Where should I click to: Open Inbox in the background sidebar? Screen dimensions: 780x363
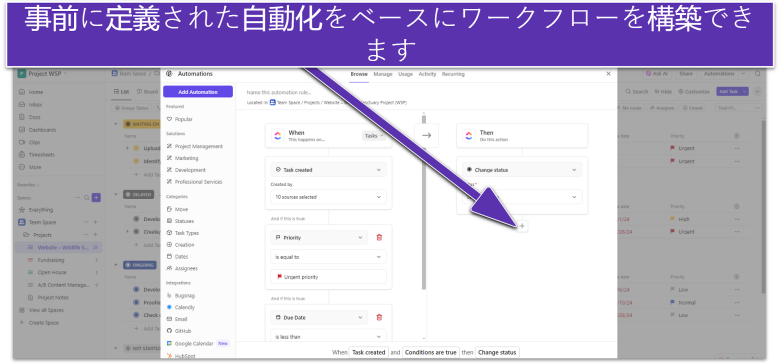pos(31,104)
